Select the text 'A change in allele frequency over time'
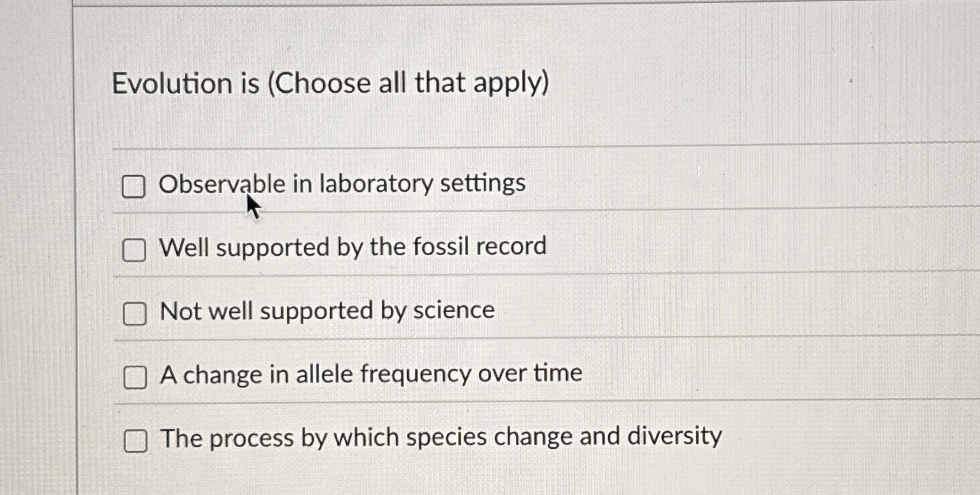The height and width of the screenshot is (495, 980). pos(371,373)
